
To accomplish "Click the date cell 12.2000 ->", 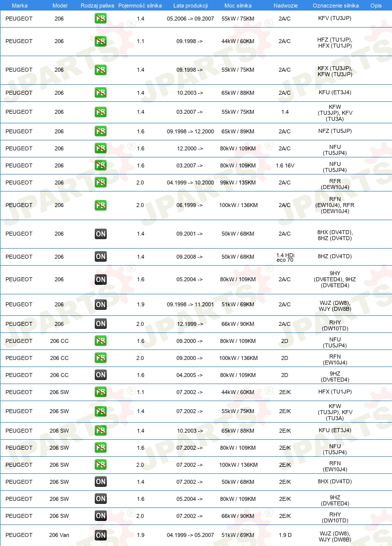I will click(x=190, y=148).
